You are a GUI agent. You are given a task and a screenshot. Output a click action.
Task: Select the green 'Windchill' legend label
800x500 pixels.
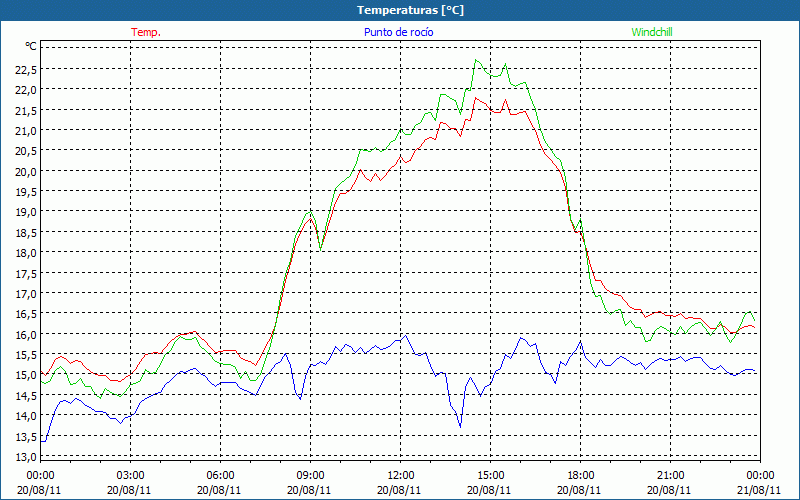(x=652, y=32)
